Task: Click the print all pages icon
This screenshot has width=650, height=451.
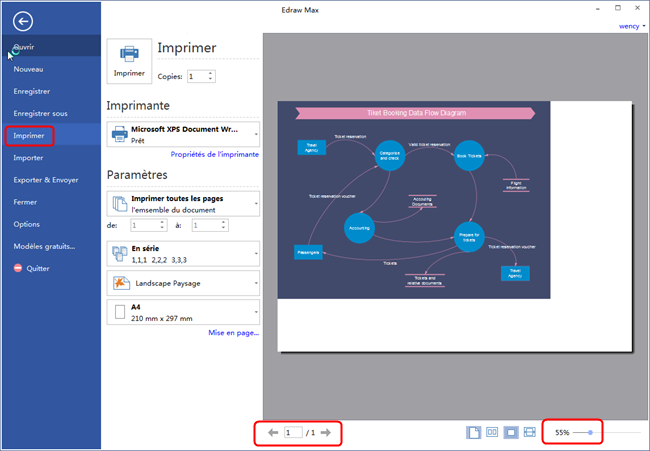Action: [120, 204]
